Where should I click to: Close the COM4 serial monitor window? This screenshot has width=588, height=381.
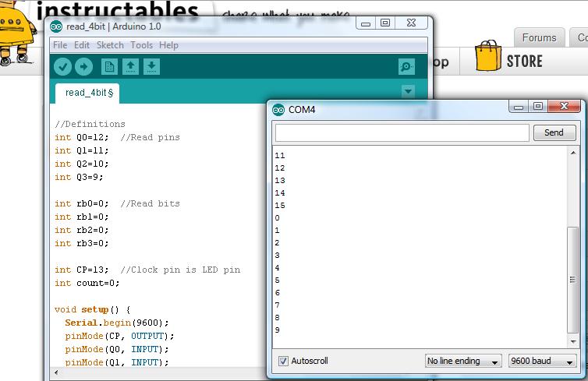point(564,107)
